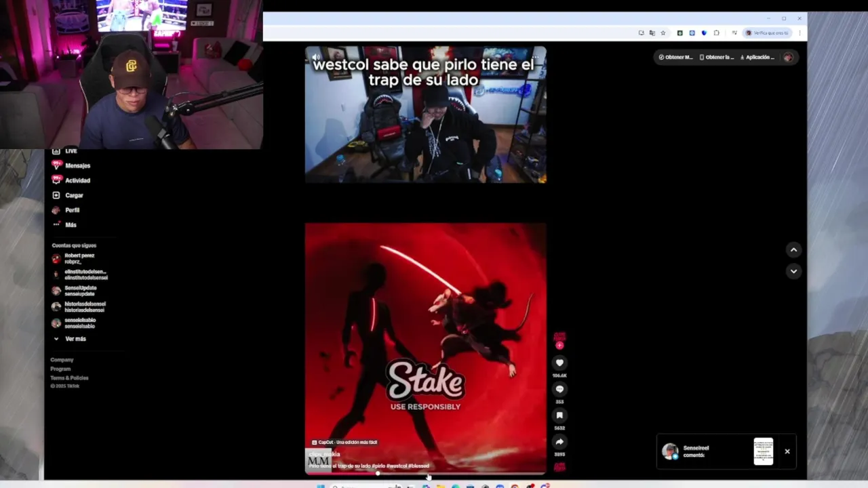Expand Ver más followed accounts
868x488 pixels.
point(69,339)
